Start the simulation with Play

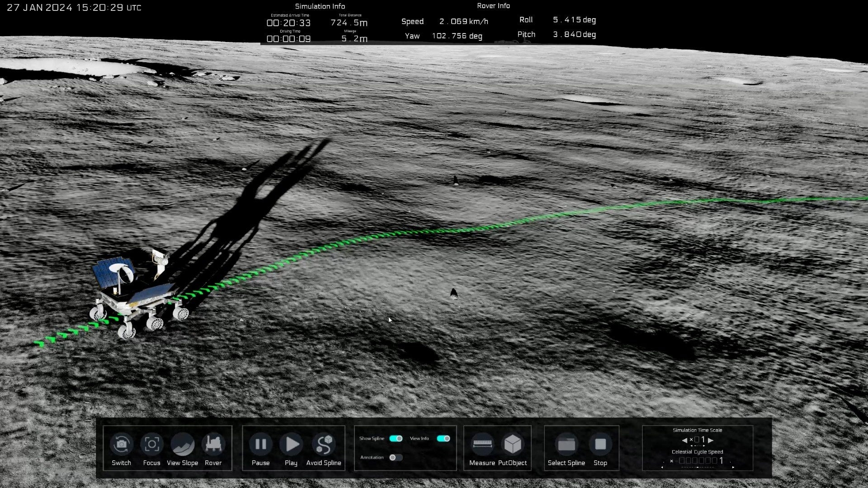[292, 445]
